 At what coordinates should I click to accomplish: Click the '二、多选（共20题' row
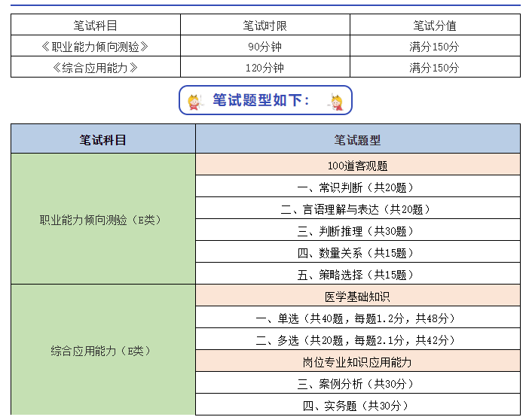click(358, 339)
